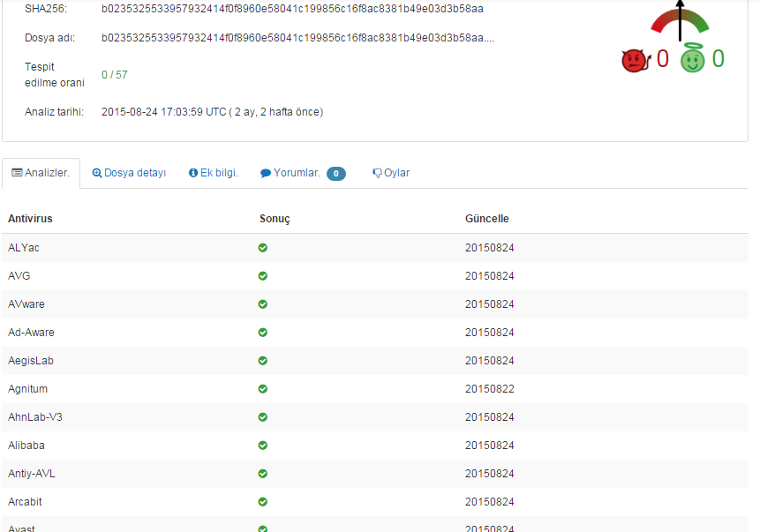Viewport: 760px width, 532px height.
Task: Open the Ek bilgi tab
Action: pyautogui.click(x=214, y=173)
